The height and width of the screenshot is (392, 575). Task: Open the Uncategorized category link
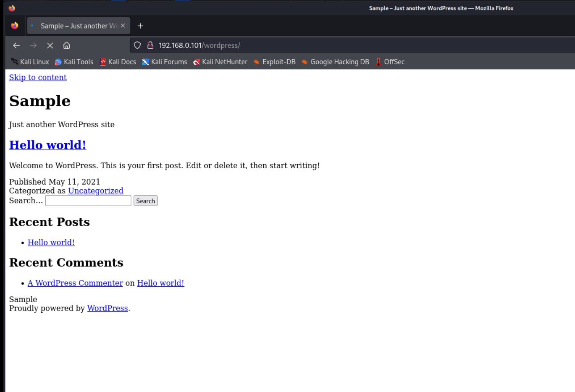[x=96, y=191]
